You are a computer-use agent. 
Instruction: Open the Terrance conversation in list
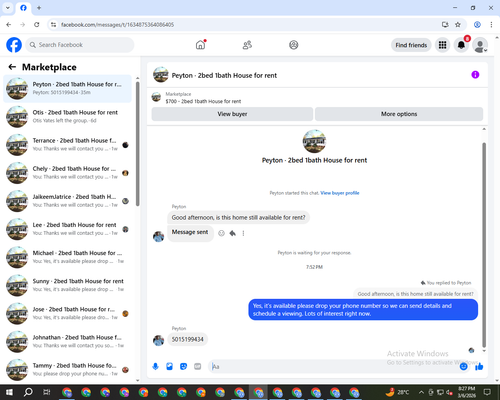click(67, 145)
